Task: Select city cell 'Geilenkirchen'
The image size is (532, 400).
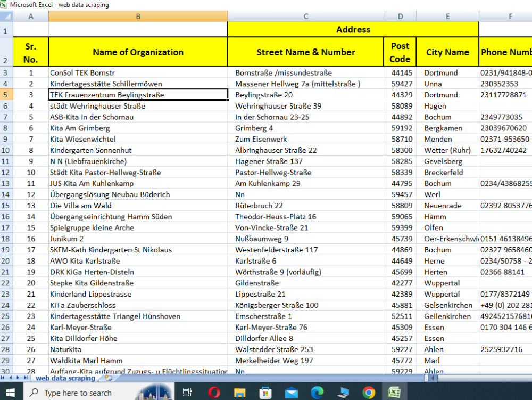Action: click(x=447, y=316)
